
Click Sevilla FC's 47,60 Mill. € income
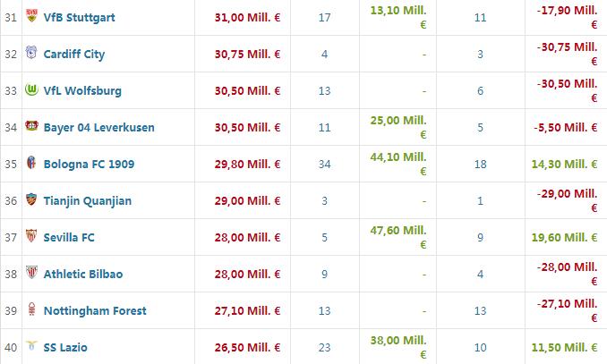(398, 238)
